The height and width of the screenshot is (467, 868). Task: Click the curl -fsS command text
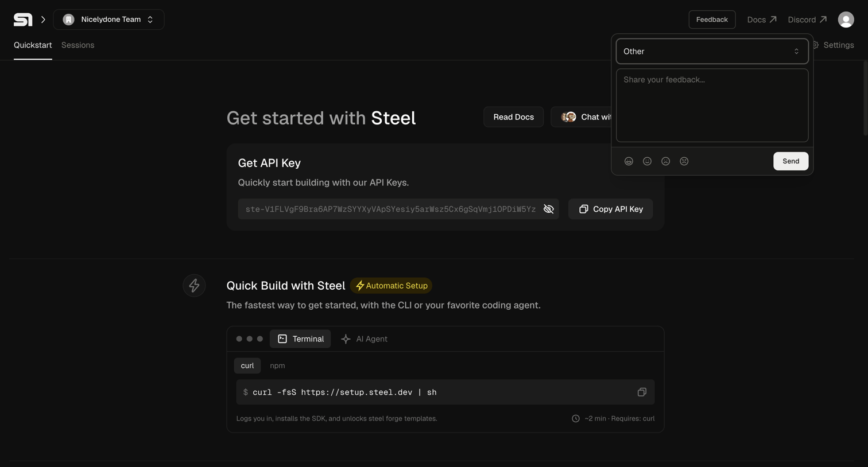pyautogui.click(x=344, y=392)
